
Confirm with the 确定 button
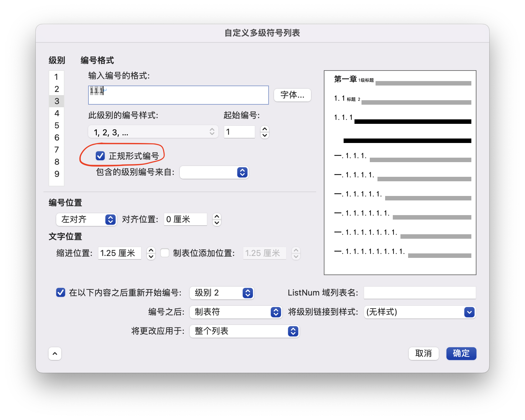click(x=461, y=354)
